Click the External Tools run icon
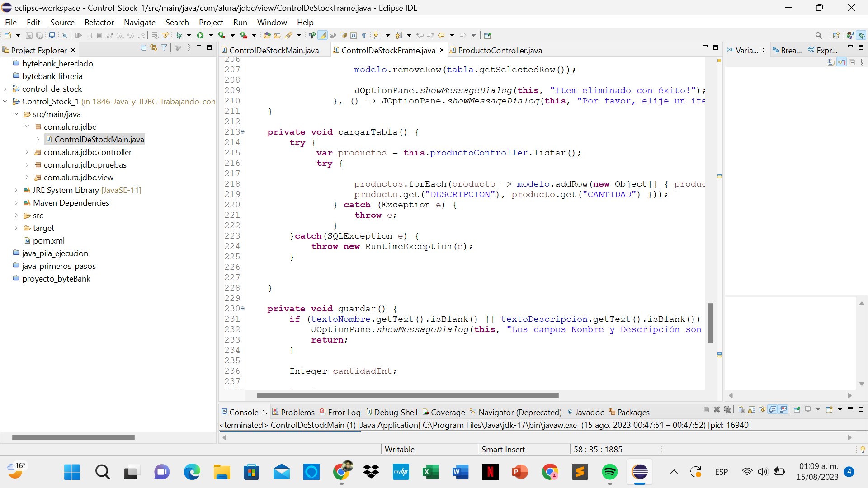868x488 pixels. [x=244, y=35]
